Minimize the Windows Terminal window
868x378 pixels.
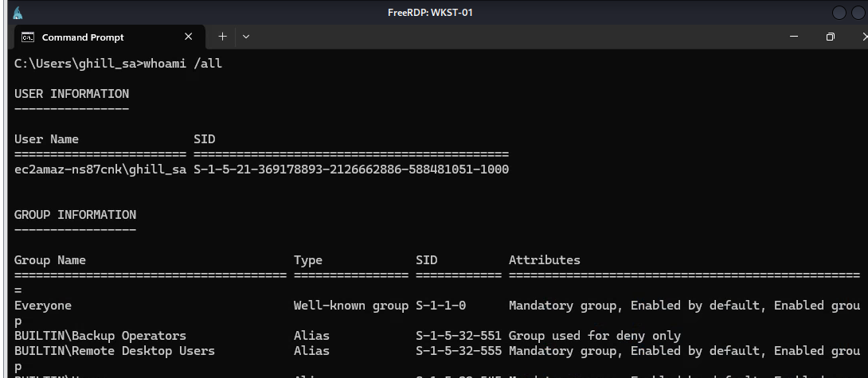pos(794,37)
